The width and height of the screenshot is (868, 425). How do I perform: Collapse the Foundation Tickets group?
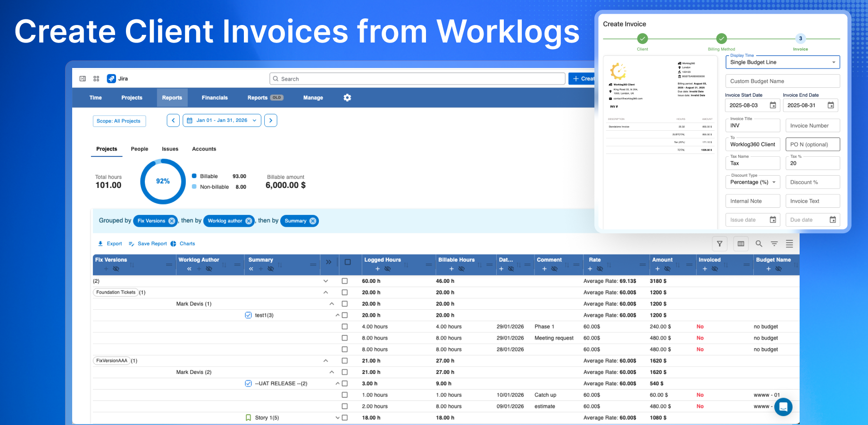325,293
